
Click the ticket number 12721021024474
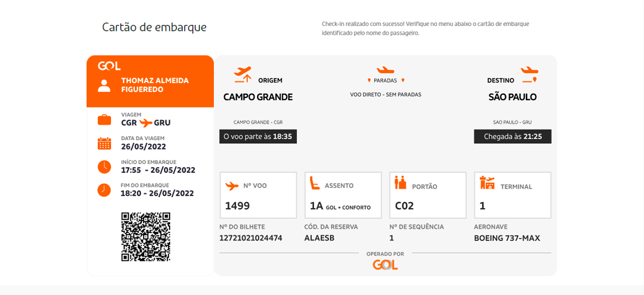click(250, 238)
